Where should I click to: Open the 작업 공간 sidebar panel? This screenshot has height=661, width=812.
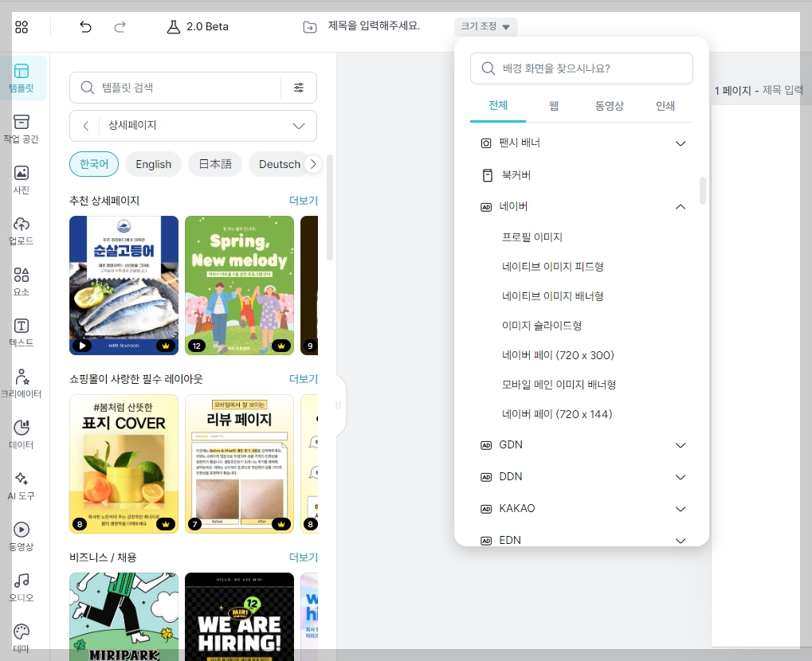[x=22, y=129]
